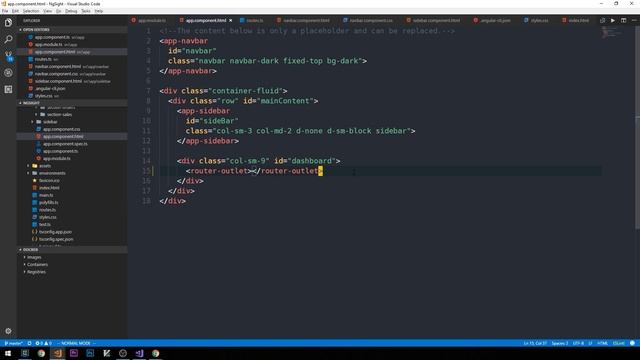The image size is (640, 360).
Task: Open app.component.css in file tree
Action: (x=61, y=129)
